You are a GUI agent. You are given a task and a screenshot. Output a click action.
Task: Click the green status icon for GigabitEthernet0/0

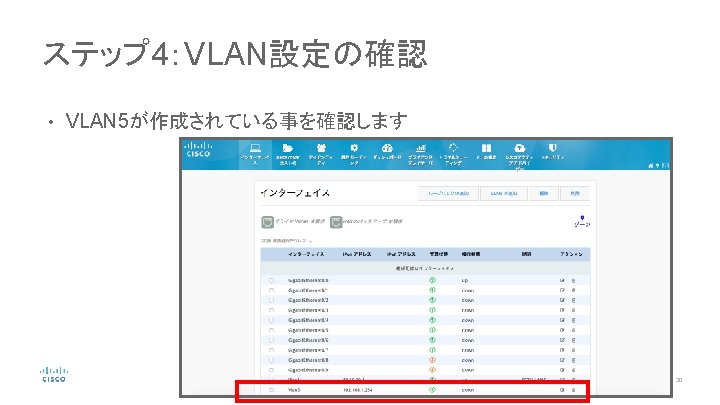coord(432,280)
